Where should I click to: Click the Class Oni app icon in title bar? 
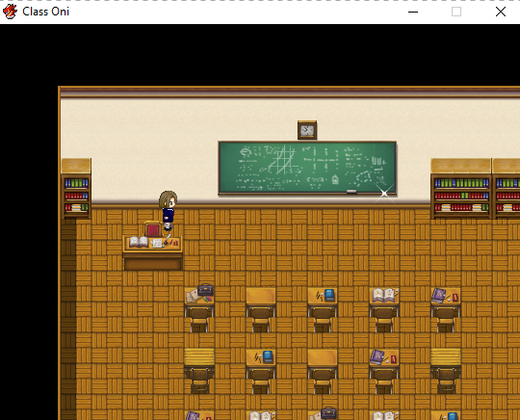tap(10, 12)
